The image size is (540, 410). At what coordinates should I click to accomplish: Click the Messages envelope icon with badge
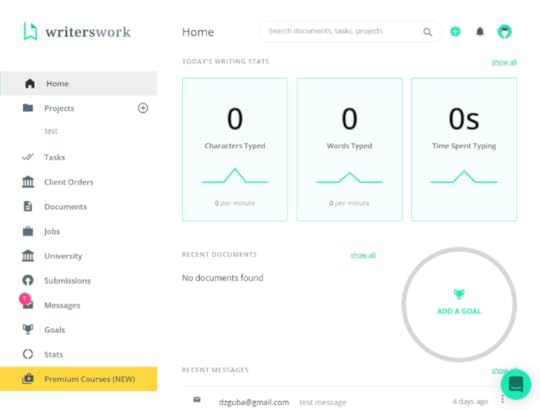tap(27, 302)
